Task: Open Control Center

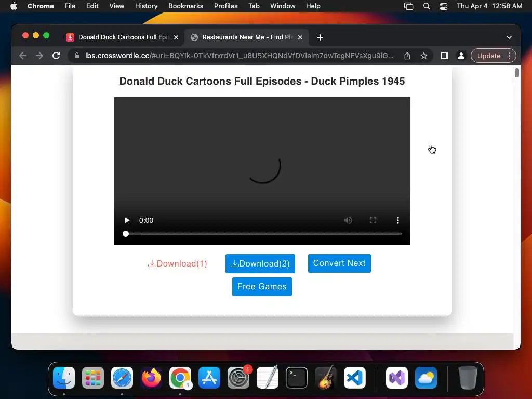Action: tap(444, 6)
